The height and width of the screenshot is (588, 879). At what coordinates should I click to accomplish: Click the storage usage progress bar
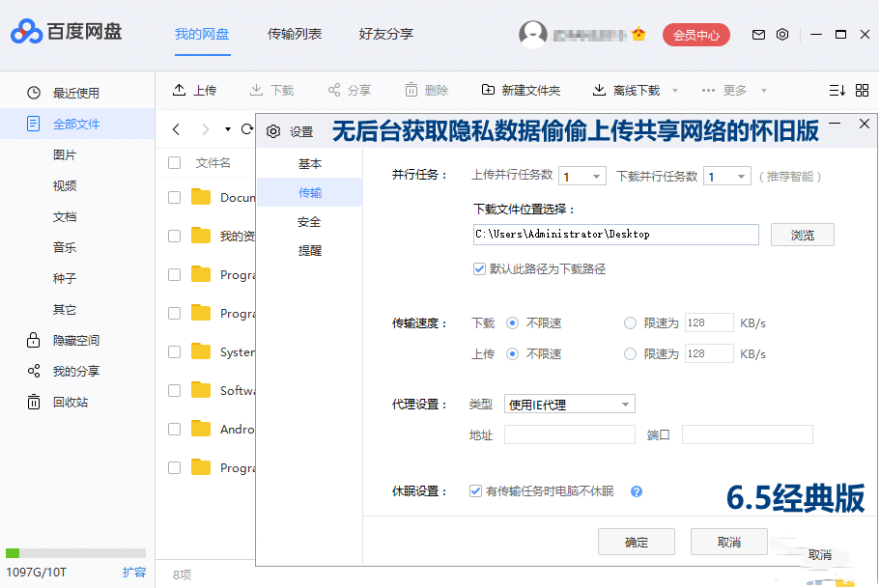pos(75,553)
